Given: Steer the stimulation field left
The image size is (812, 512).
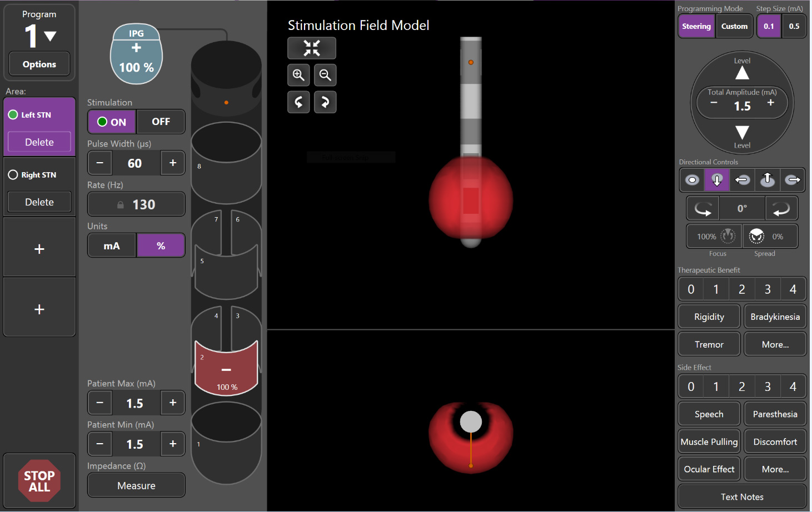Looking at the screenshot, I should click(x=742, y=180).
